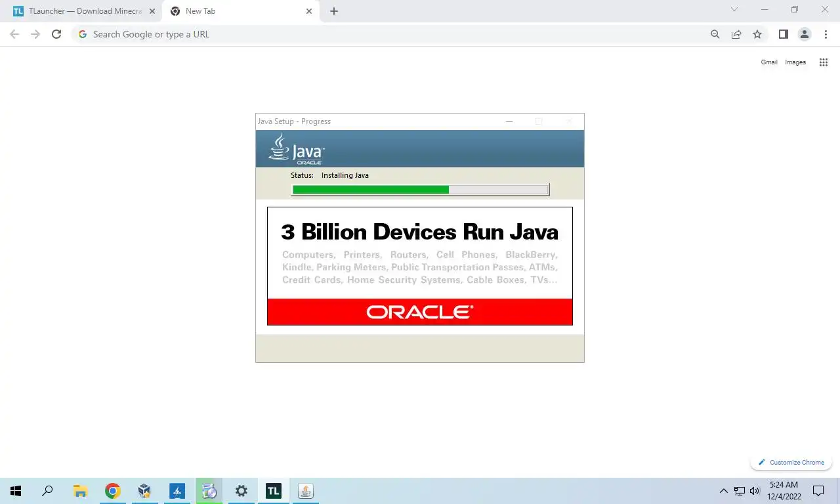Click the Java installation progress bar

(x=420, y=190)
